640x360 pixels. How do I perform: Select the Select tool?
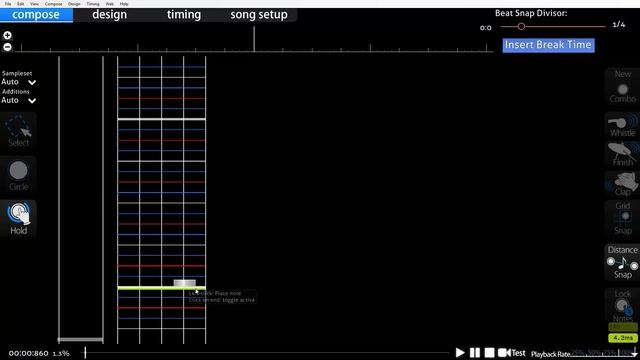[x=18, y=131]
